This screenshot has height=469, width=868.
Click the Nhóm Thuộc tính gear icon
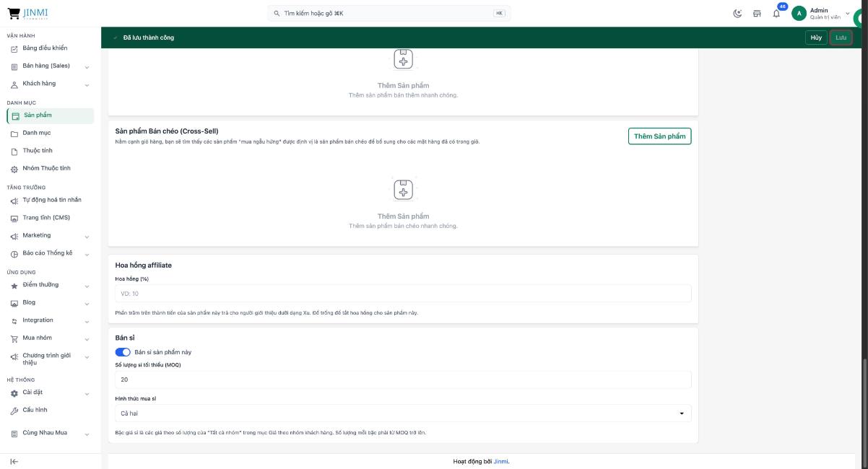click(14, 169)
